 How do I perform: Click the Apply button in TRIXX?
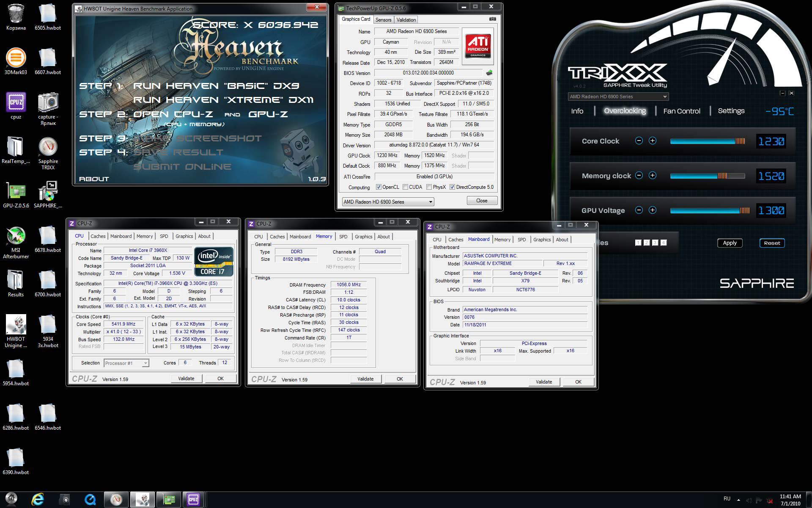point(730,243)
